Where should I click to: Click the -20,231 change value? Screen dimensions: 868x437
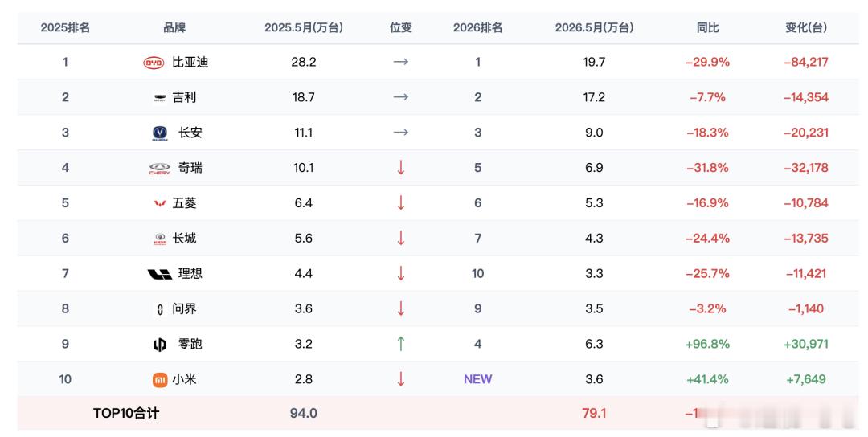[806, 133]
